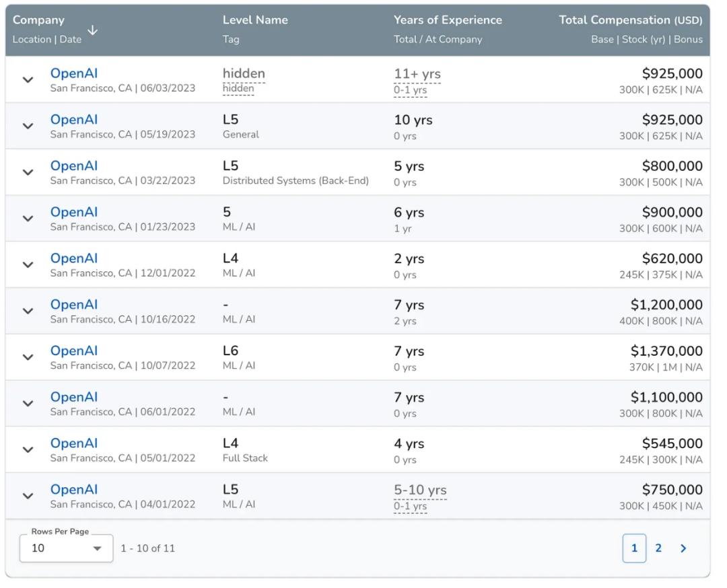Click the 245K | 375K | N/A breakdown
727x588 pixels.
point(661,274)
